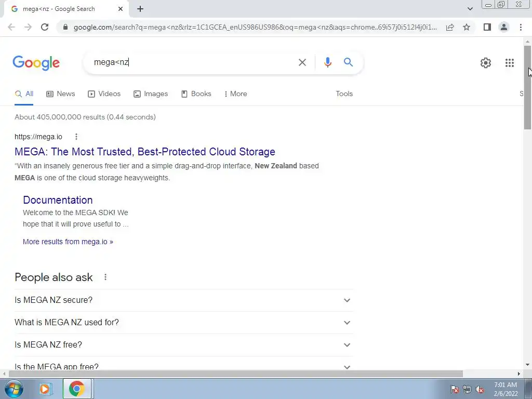Select the All results tab
The height and width of the screenshot is (399, 532).
24,94
